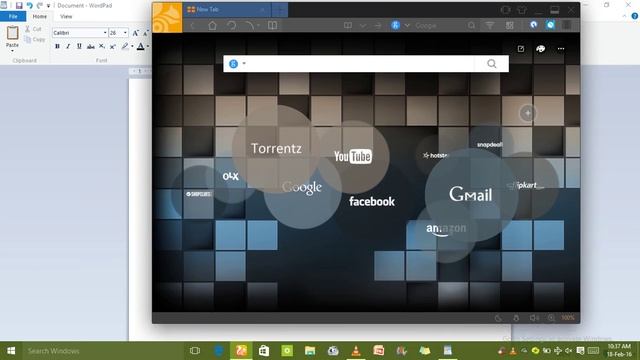The image size is (640, 360).
Task: Select the New Tab browser tab
Action: (227, 9)
